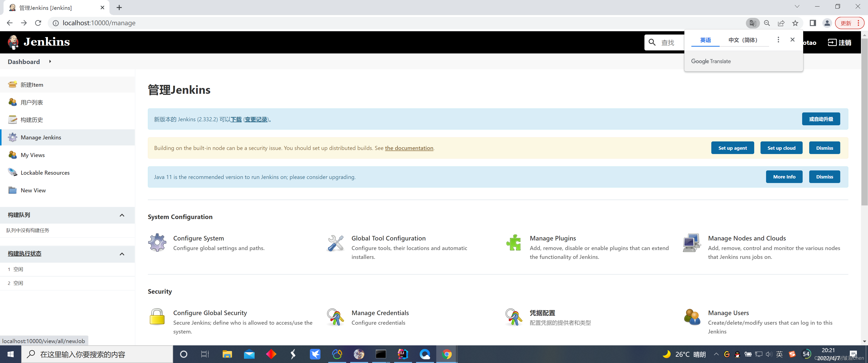Select 新建Item in sidebar
The image size is (868, 363).
click(32, 84)
